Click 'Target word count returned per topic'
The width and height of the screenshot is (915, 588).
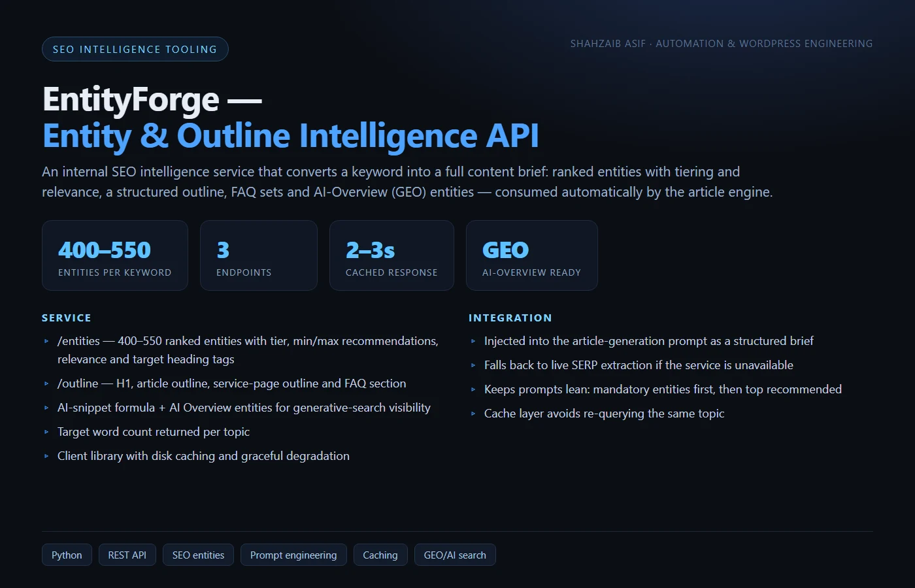(x=154, y=432)
